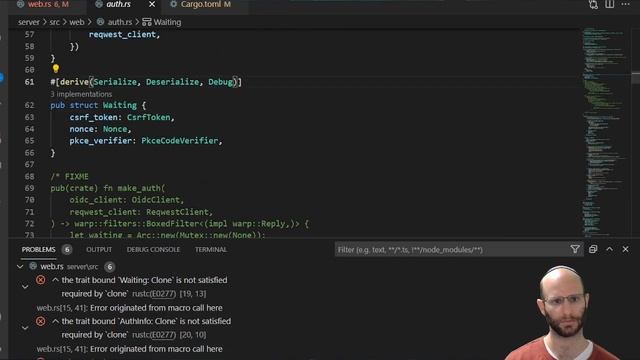
Task: Select the auth.rs tab label
Action: point(118,4)
